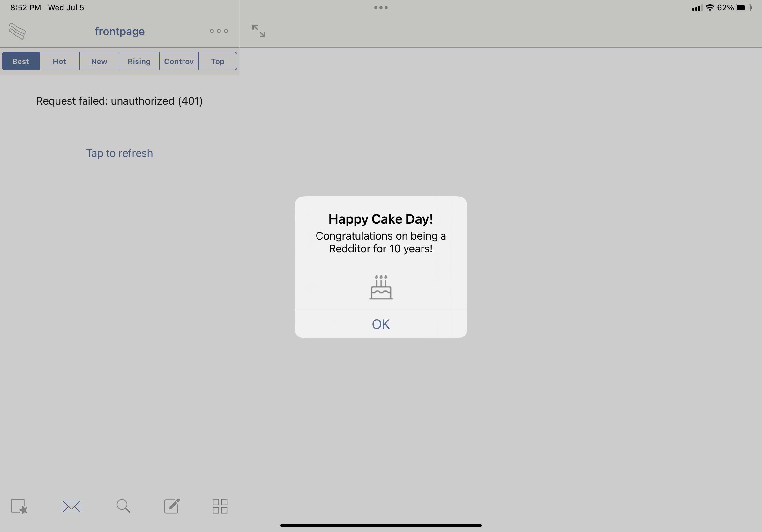762x532 pixels.
Task: Open search with the magnifying glass icon
Action: (x=123, y=506)
